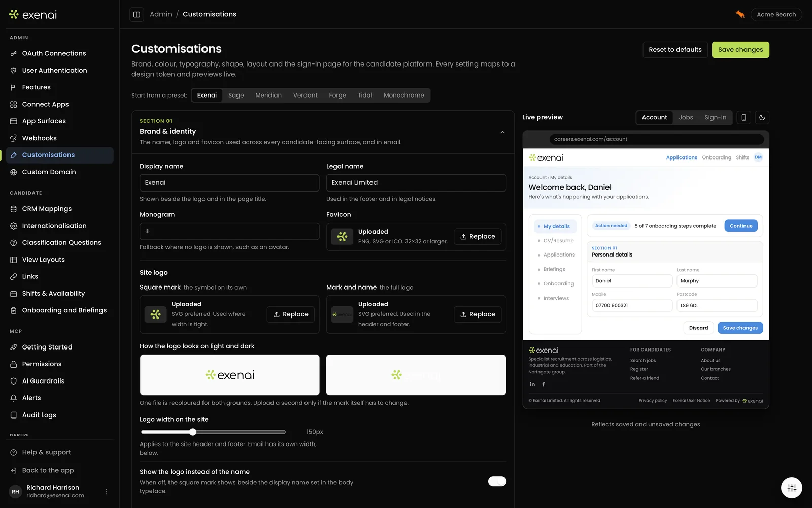This screenshot has height=508, width=812.
Task: Click the Display name input field
Action: [x=229, y=183]
